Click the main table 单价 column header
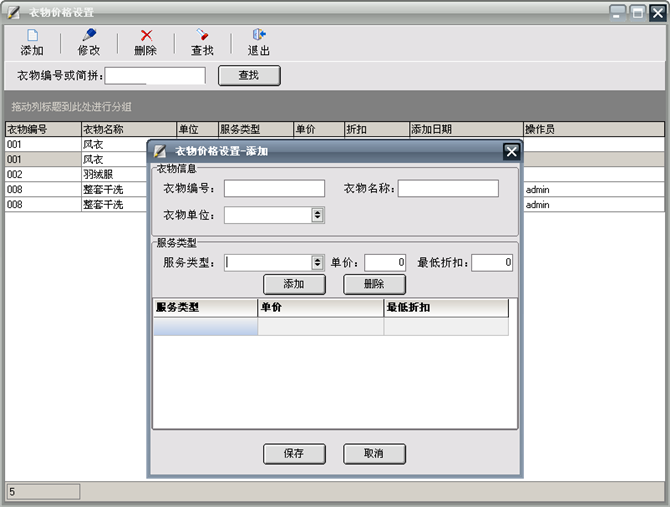 (319, 129)
